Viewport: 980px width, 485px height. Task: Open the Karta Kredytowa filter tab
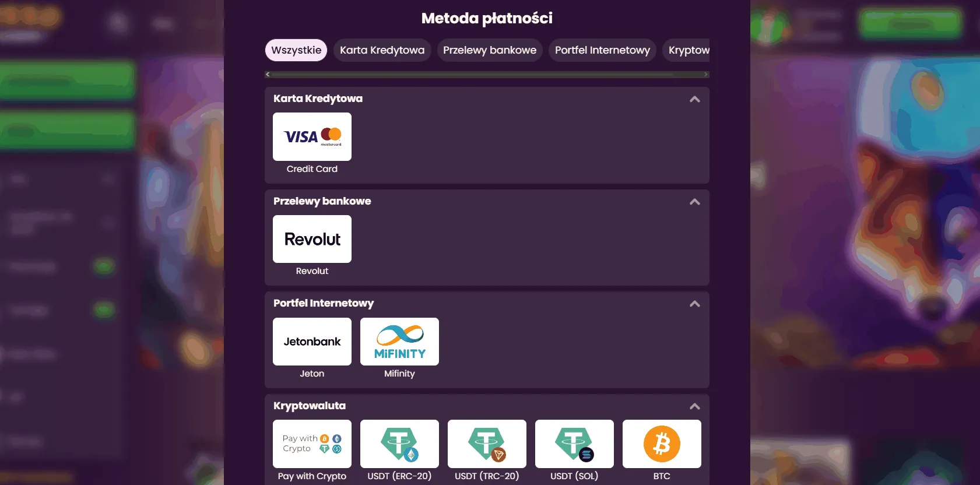point(382,50)
